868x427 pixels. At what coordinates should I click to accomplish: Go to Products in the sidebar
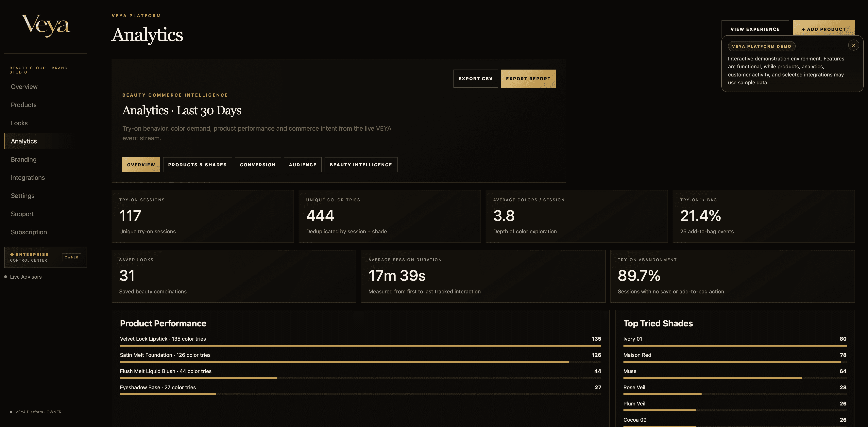pos(24,105)
